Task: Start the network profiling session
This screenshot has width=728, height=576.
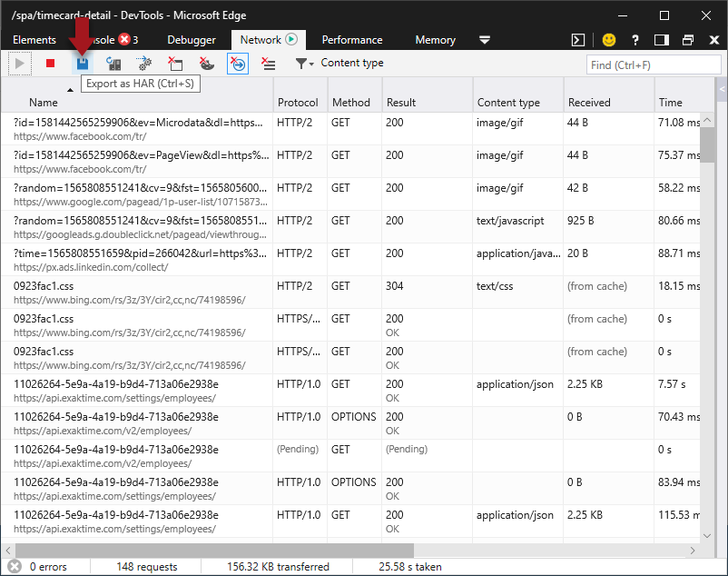Action: (19, 64)
